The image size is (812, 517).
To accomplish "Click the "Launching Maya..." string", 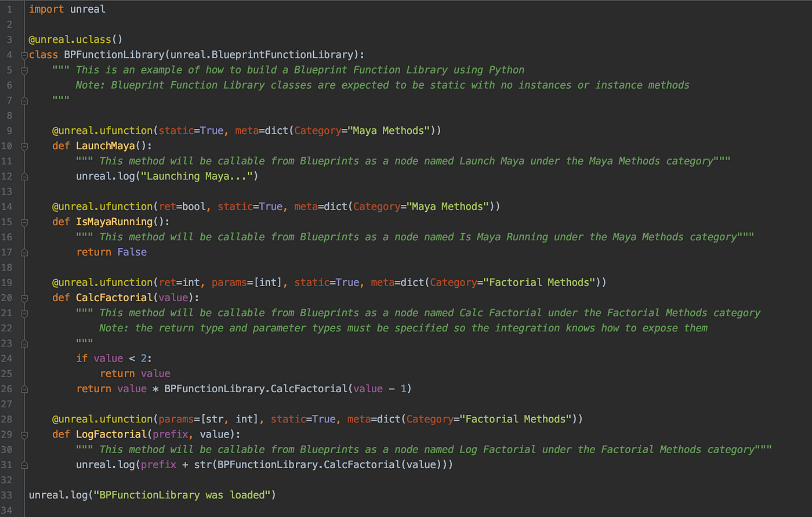I will coord(197,176).
